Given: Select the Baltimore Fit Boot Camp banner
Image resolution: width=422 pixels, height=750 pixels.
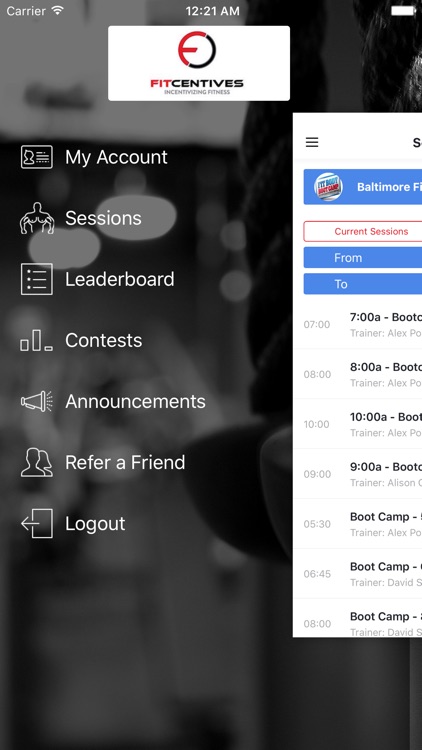Looking at the screenshot, I should 363,187.
